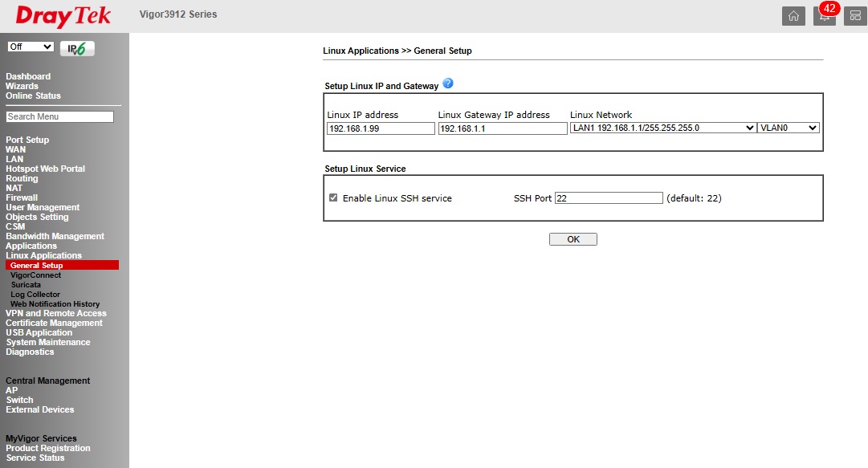Screen dimensions: 868x468
Task: Select Suricata from Linux Applications menu
Action: (x=26, y=285)
